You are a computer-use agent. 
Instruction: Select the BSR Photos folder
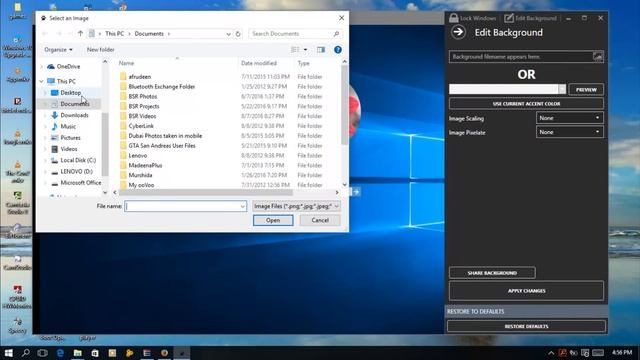point(142,97)
